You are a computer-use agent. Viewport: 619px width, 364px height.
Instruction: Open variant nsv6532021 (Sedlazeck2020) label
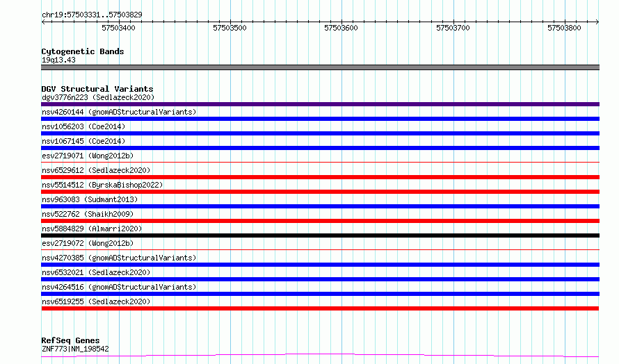[x=96, y=272]
